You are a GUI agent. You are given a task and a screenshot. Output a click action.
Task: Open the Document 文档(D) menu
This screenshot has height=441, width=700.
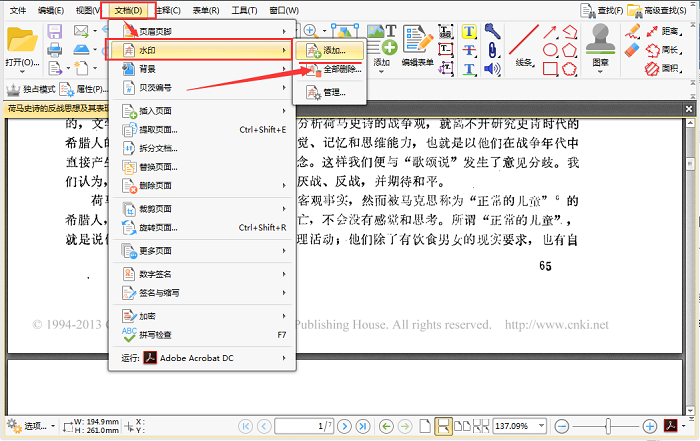point(128,10)
